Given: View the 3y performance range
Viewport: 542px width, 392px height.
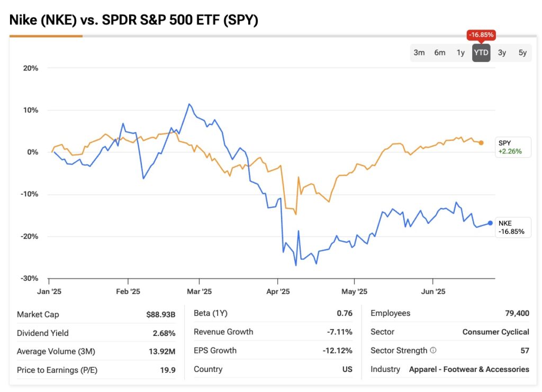Looking at the screenshot, I should coord(502,52).
